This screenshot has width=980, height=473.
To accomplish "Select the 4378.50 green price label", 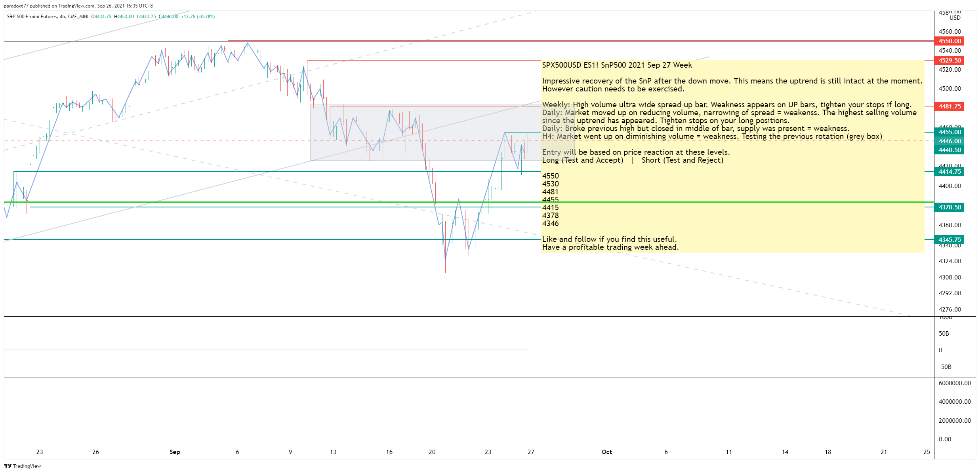I will (949, 207).
